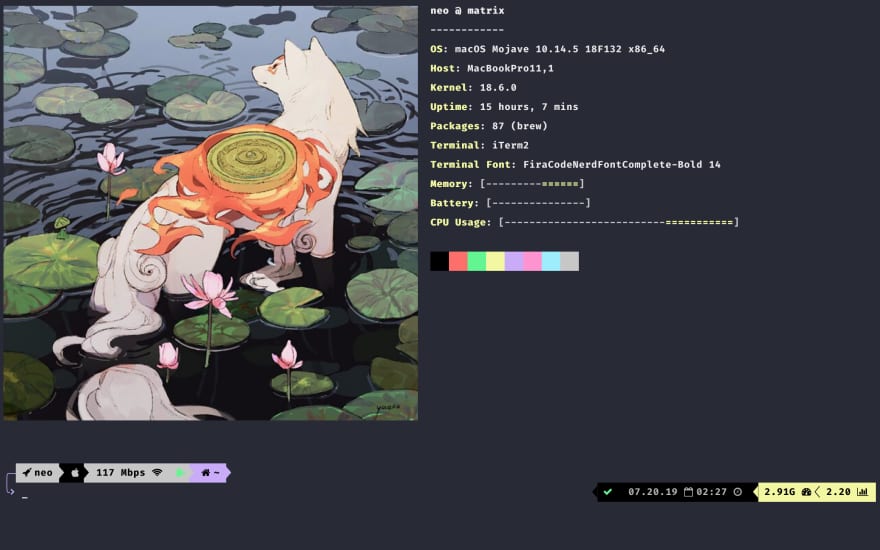
Task: Click the 'Memory:' label
Action: [452, 184]
